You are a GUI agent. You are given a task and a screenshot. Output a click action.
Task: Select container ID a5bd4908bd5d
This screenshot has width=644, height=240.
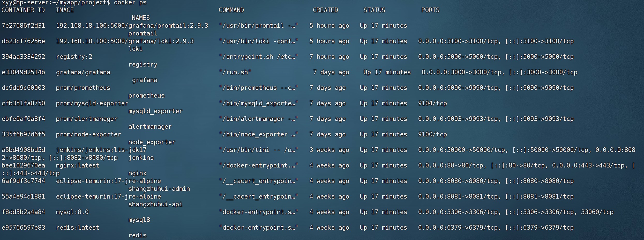(x=23, y=150)
